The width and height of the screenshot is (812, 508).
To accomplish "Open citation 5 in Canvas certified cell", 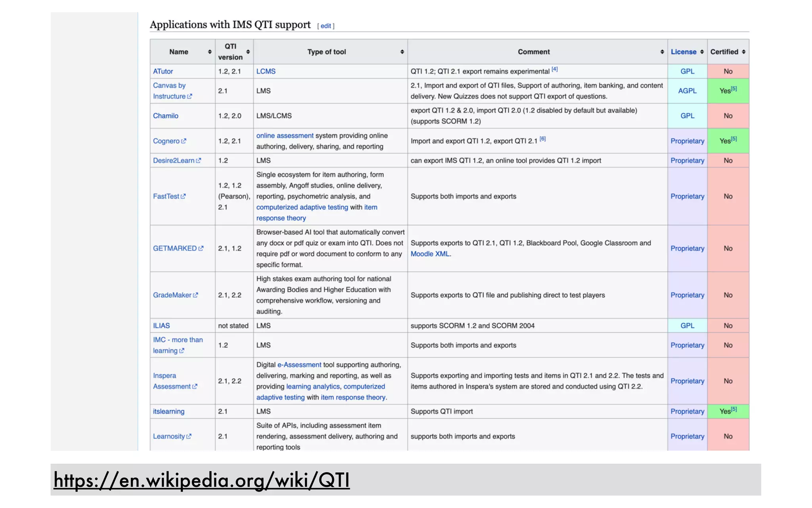I will 734,89.
